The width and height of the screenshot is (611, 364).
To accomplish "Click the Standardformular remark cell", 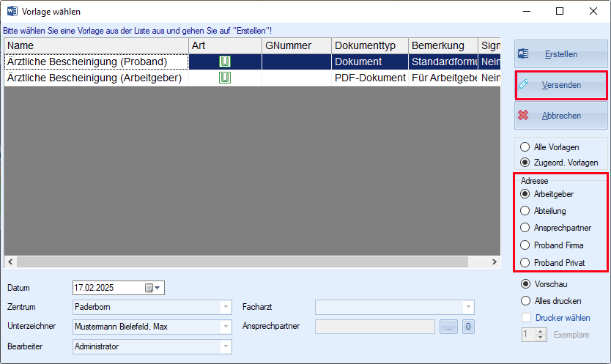I will pyautogui.click(x=443, y=62).
